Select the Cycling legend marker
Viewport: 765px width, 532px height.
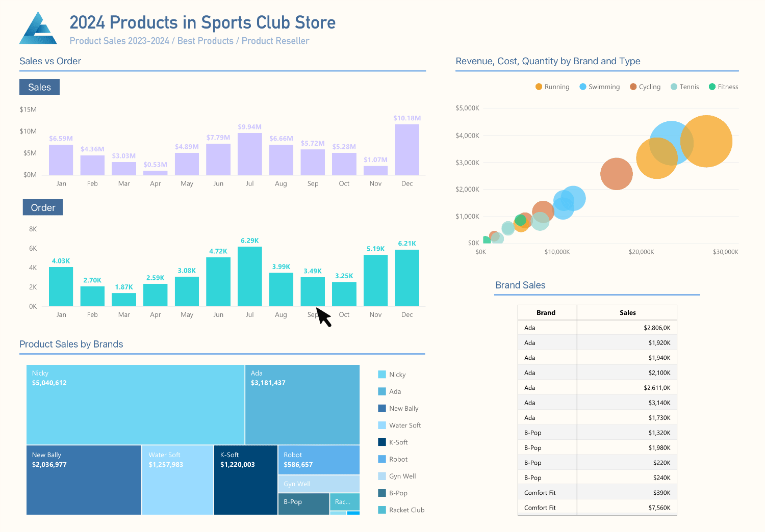click(x=633, y=87)
